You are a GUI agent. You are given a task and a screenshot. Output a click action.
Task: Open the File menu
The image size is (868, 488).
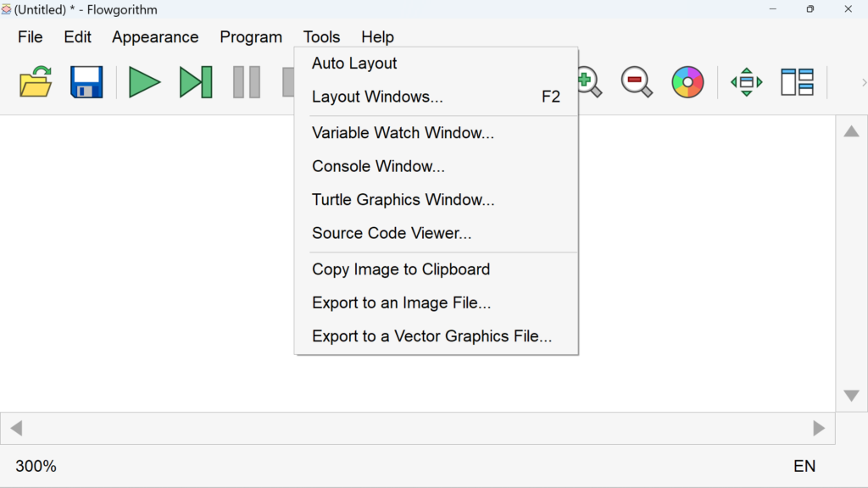coord(30,36)
